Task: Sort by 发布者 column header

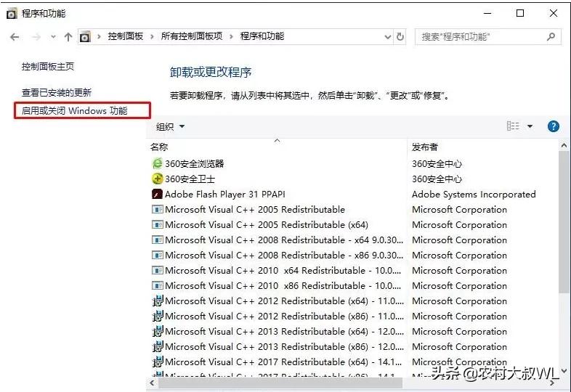Action: click(424, 147)
